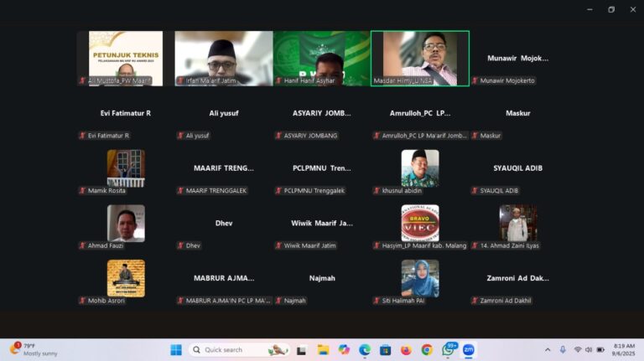Click the large 'Zamroni Ad Dak...' name text

click(518, 278)
